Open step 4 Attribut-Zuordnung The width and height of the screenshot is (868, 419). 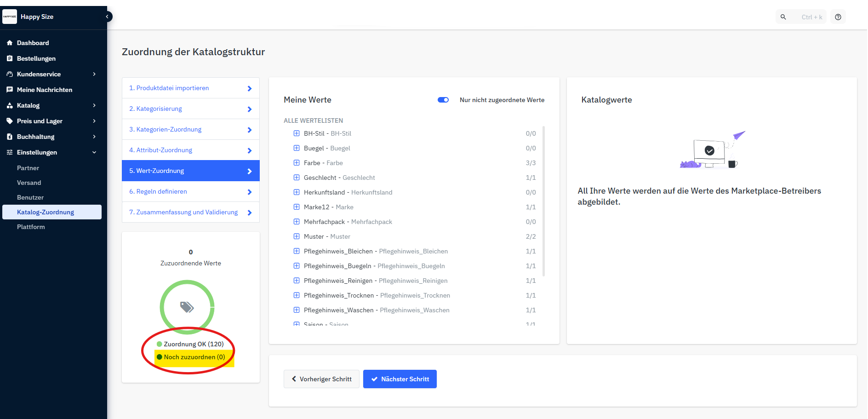(190, 150)
